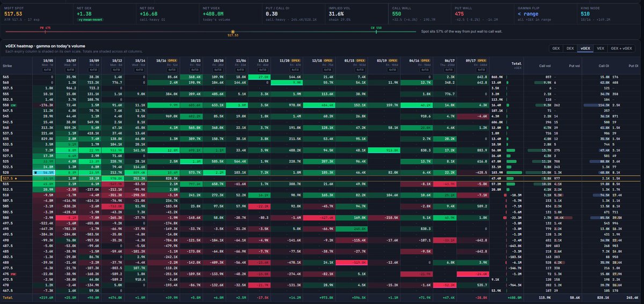Image resolution: width=644 pixels, height=304 pixels.
Task: Switch to the DEX heatmap tab
Action: point(569,48)
